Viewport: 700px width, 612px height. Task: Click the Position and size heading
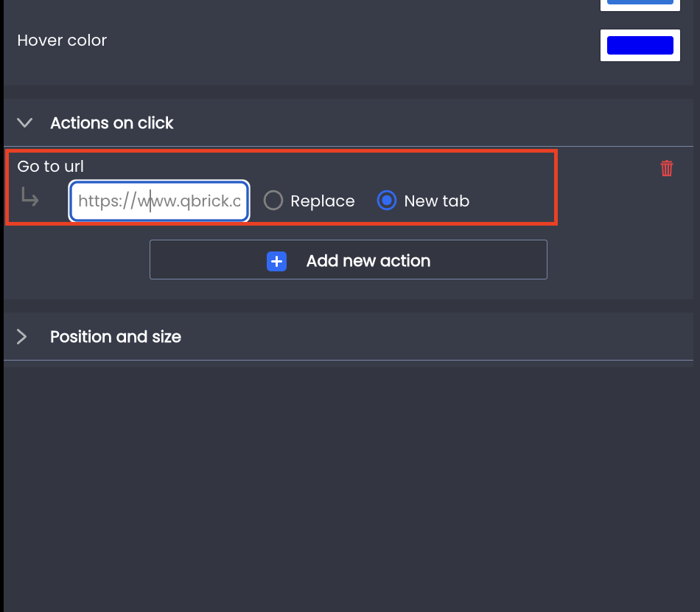coord(116,337)
